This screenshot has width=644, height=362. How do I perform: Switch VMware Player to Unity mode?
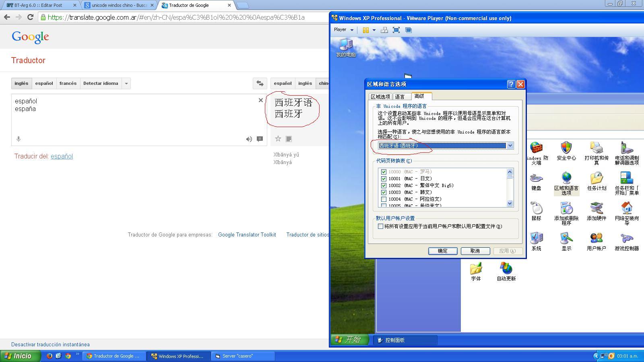409,30
